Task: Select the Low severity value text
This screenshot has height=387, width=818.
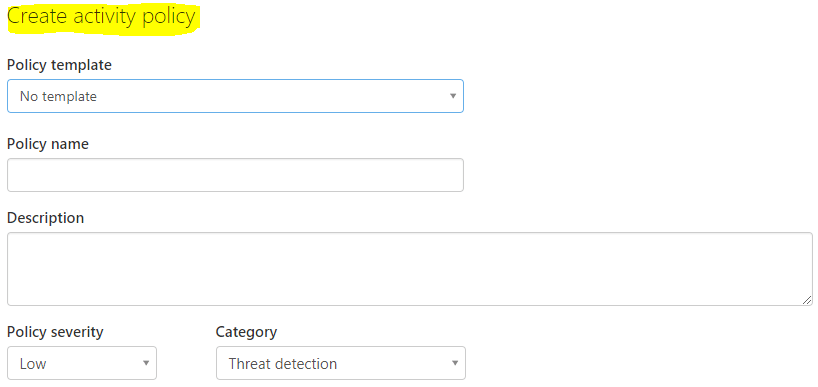Action: pos(33,364)
